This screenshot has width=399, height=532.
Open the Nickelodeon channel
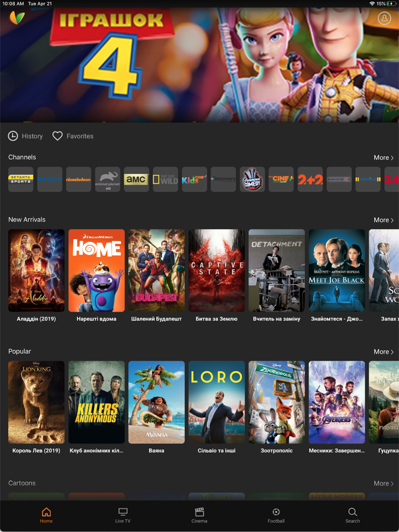(x=79, y=179)
